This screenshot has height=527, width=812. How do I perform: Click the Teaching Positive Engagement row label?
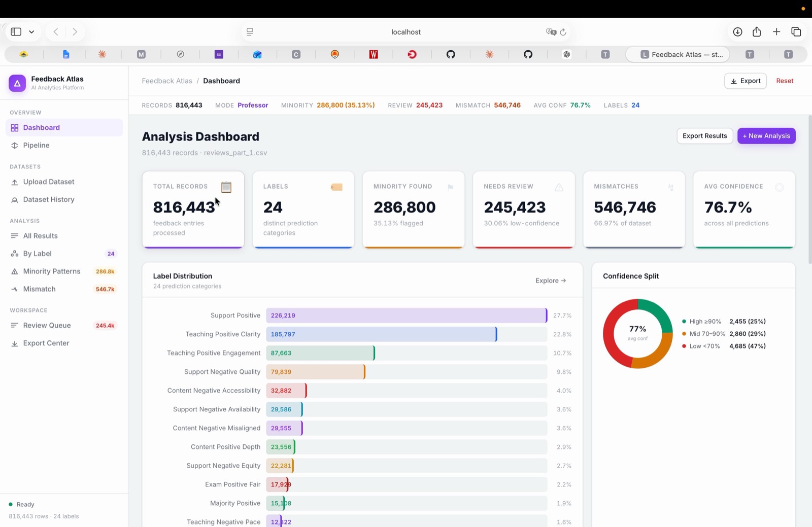214,353
